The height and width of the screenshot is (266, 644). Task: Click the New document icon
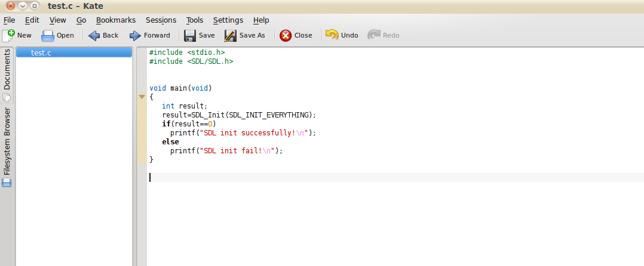pos(9,35)
